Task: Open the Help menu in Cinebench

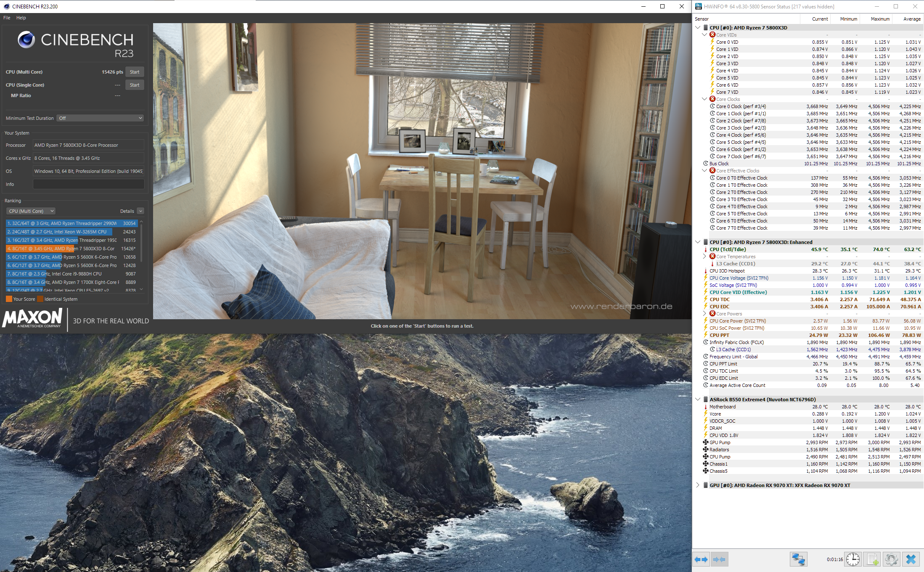Action: 21,18
